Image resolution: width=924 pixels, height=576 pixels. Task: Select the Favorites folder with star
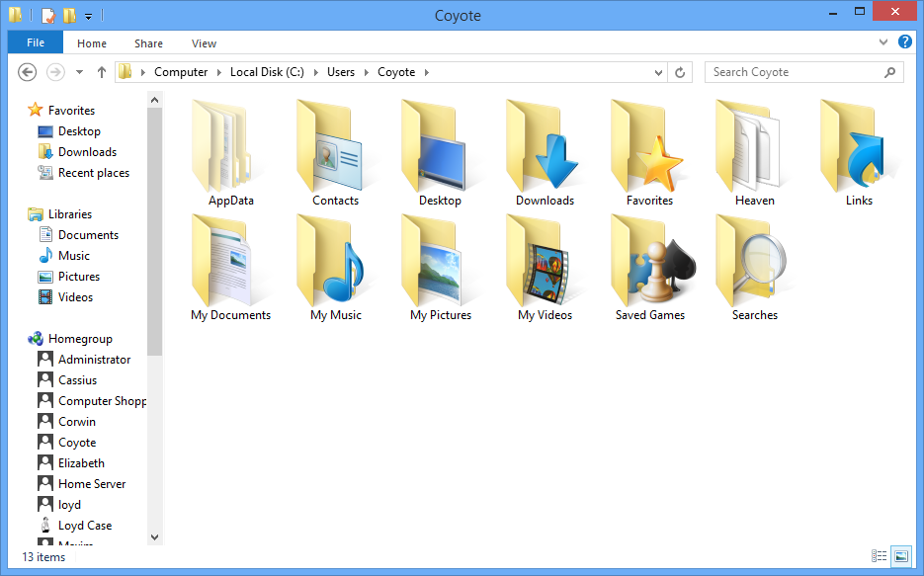[x=647, y=145]
